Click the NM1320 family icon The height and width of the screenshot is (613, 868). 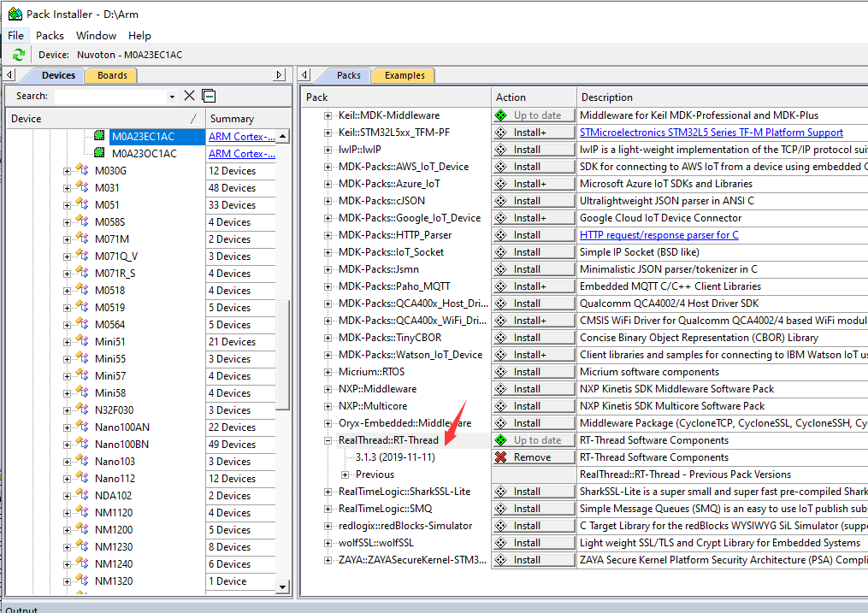tap(82, 581)
